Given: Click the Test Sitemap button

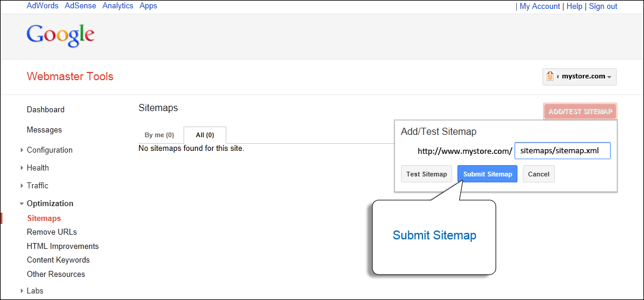Looking at the screenshot, I should [x=427, y=174].
